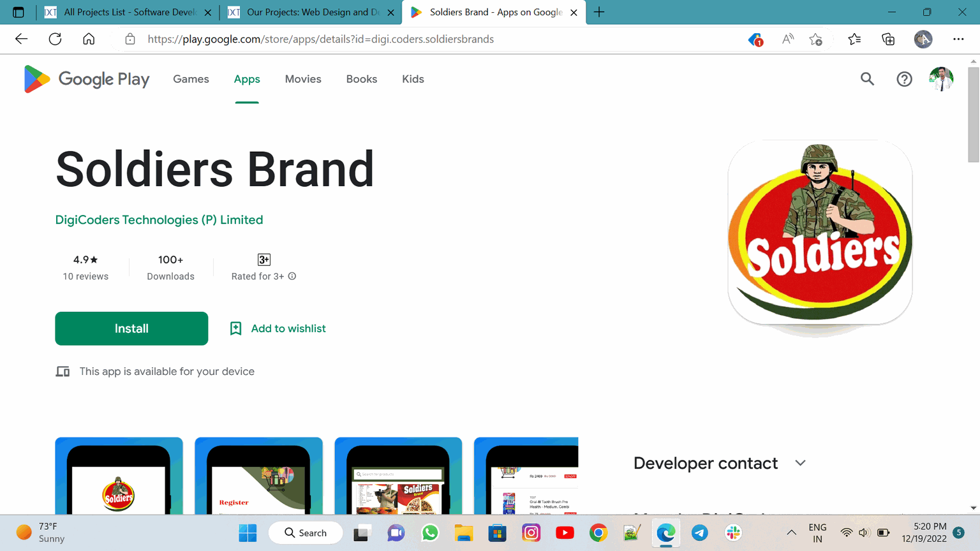Close the All Projects List tab
This screenshot has height=551, width=980.
coord(207,12)
